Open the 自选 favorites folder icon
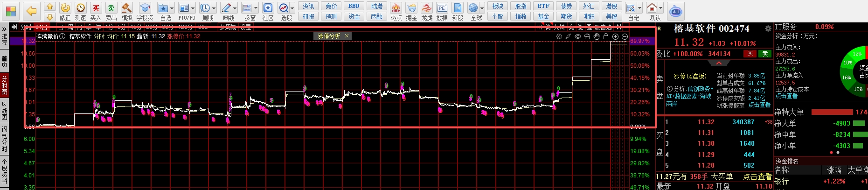Screen dimensions: 868x190 pyautogui.click(x=163, y=8)
